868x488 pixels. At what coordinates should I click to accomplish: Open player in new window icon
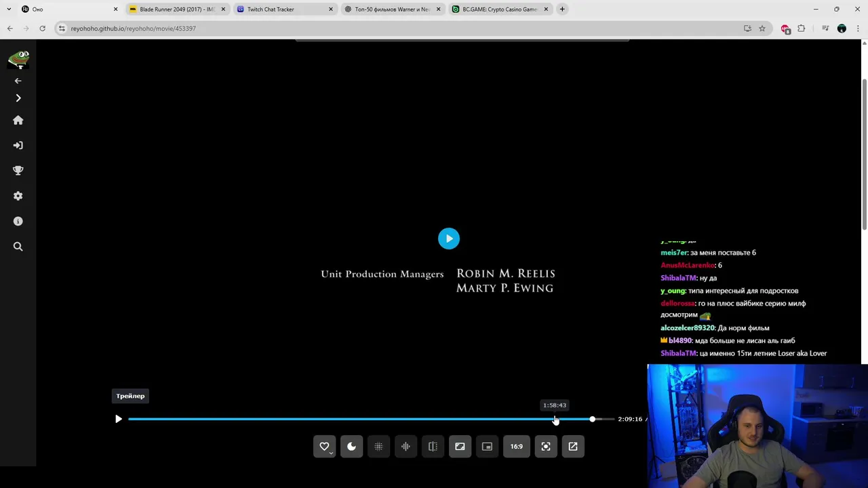pyautogui.click(x=573, y=447)
